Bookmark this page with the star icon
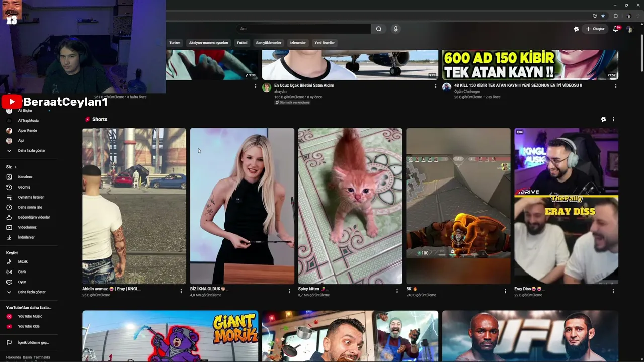This screenshot has width=644, height=362. (x=603, y=16)
